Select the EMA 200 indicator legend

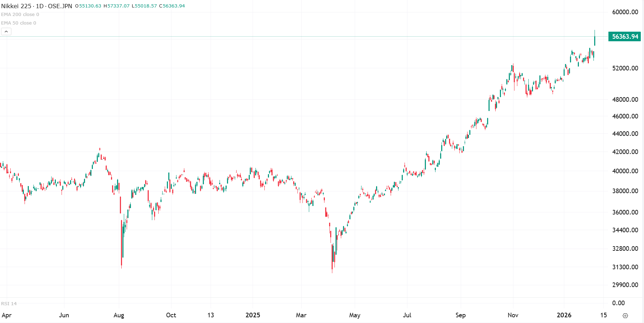point(20,15)
